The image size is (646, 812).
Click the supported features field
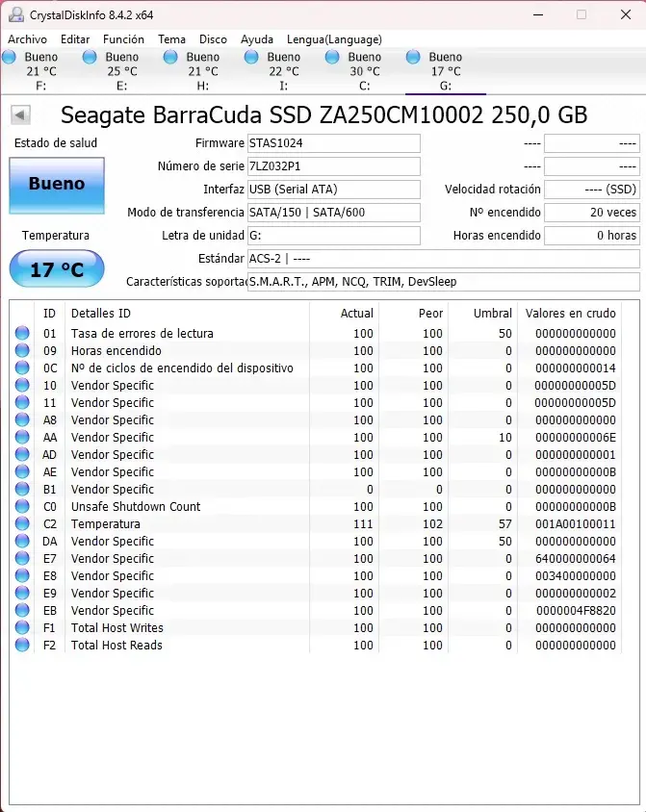pyautogui.click(x=444, y=282)
